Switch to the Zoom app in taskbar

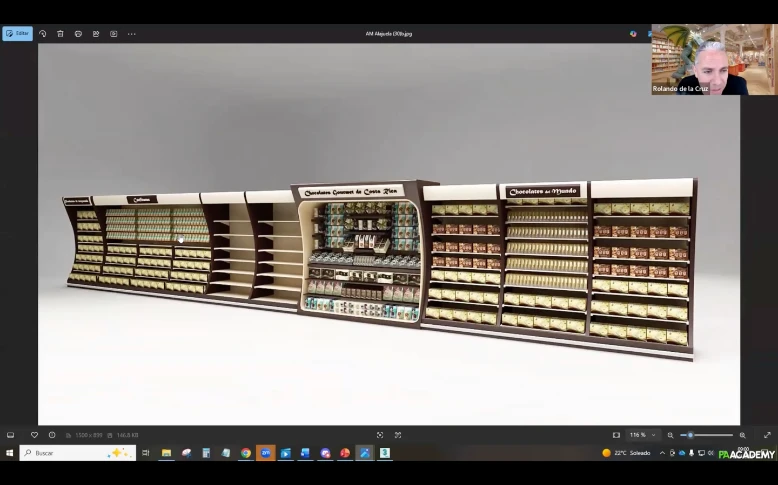(x=266, y=453)
